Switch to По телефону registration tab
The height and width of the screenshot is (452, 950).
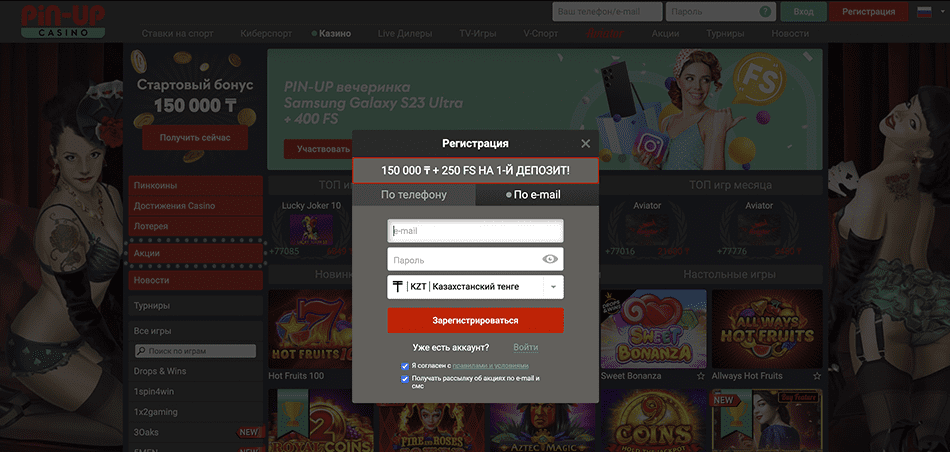pyautogui.click(x=414, y=195)
